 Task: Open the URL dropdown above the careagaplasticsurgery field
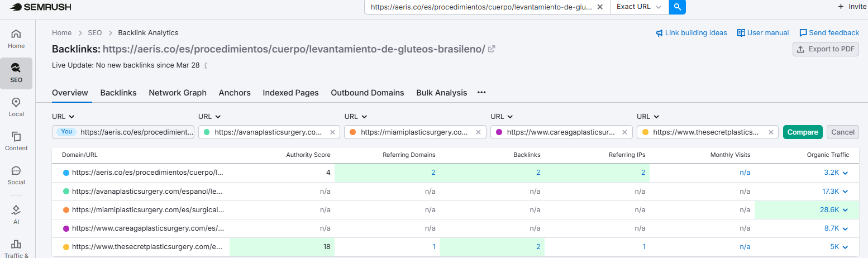click(x=502, y=117)
